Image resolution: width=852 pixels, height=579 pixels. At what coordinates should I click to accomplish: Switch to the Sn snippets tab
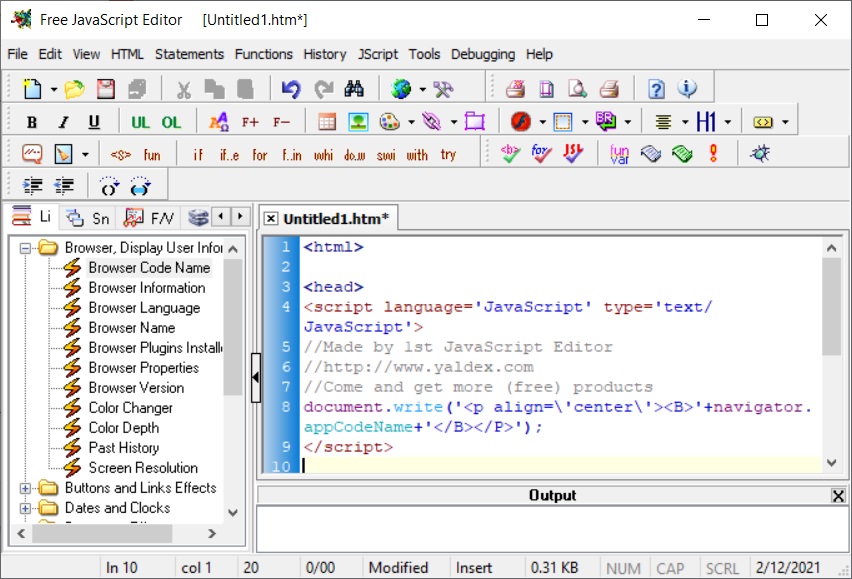(88, 218)
